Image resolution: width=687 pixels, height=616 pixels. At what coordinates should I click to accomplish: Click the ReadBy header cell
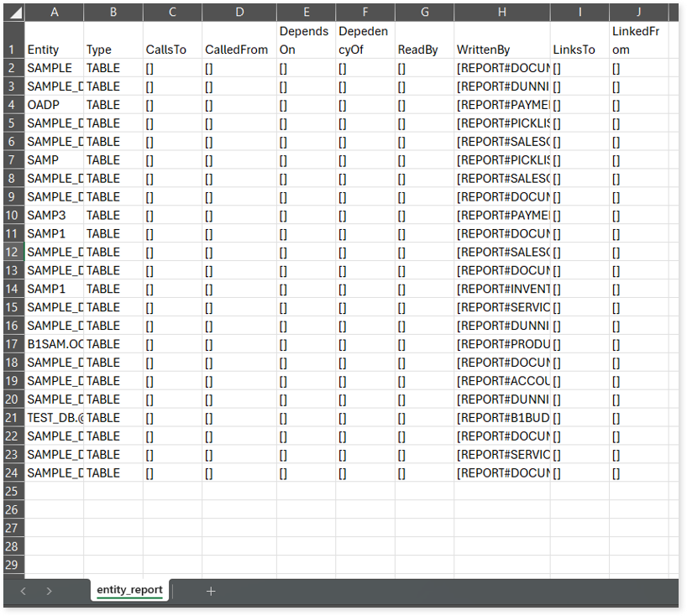click(424, 50)
